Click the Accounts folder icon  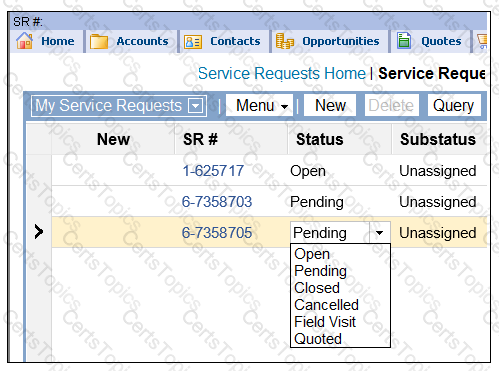[x=99, y=42]
